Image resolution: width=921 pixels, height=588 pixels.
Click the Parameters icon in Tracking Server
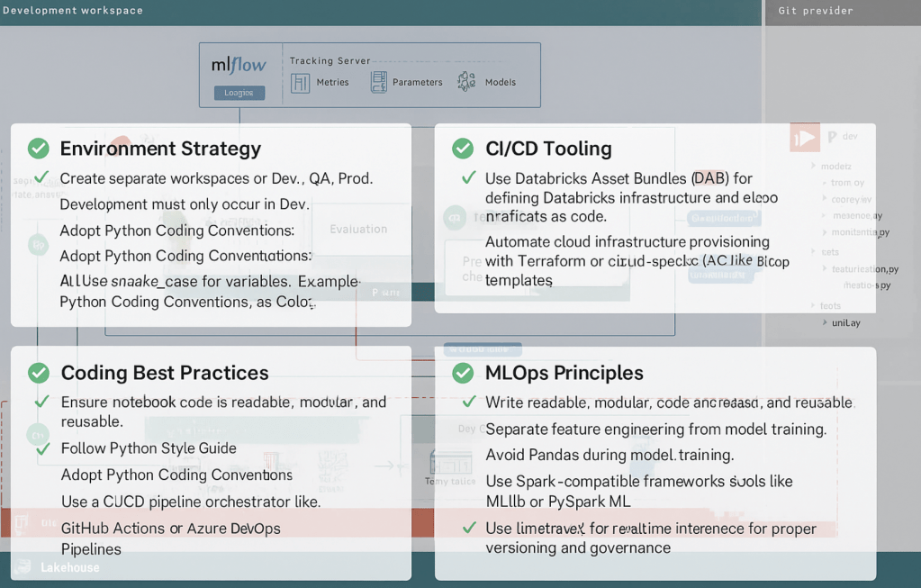click(x=379, y=82)
